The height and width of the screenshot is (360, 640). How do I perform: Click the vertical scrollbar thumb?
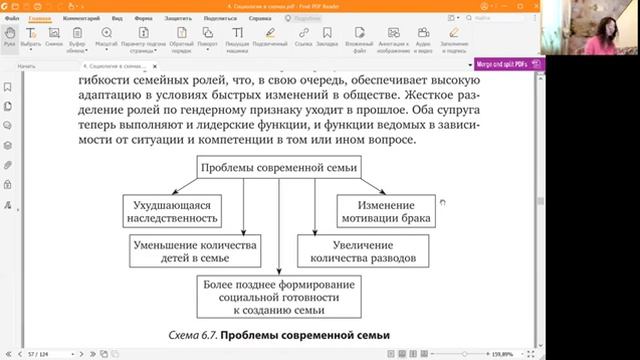coord(541,201)
